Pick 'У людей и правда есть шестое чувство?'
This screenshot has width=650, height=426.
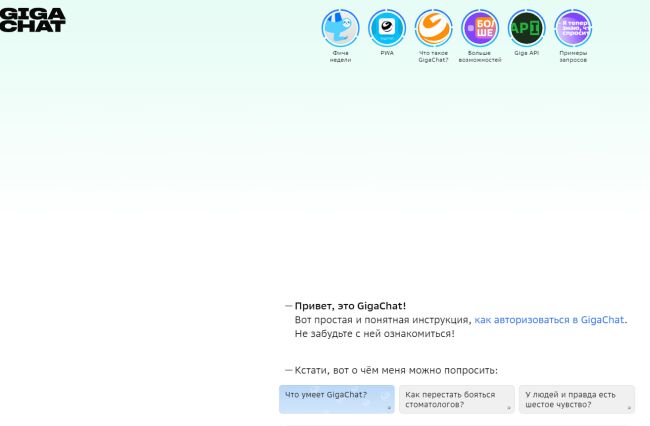coord(570,399)
